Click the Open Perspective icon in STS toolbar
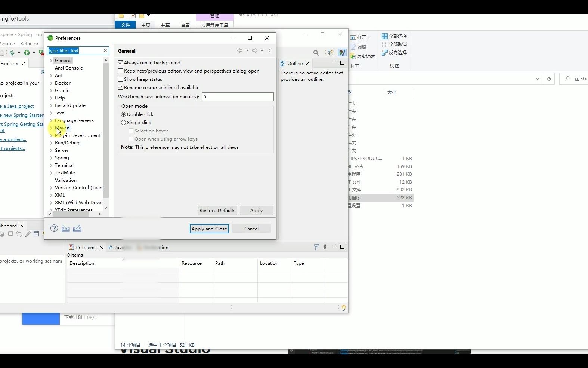 pos(330,53)
